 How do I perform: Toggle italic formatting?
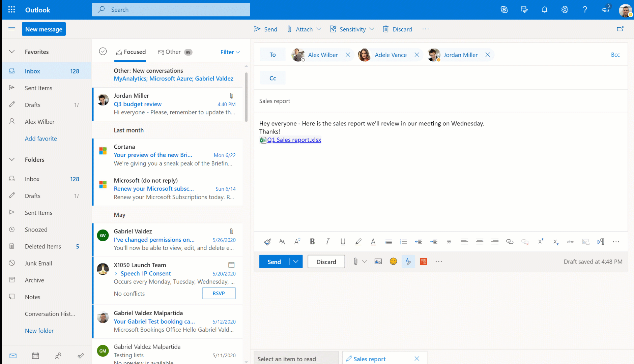[327, 241]
